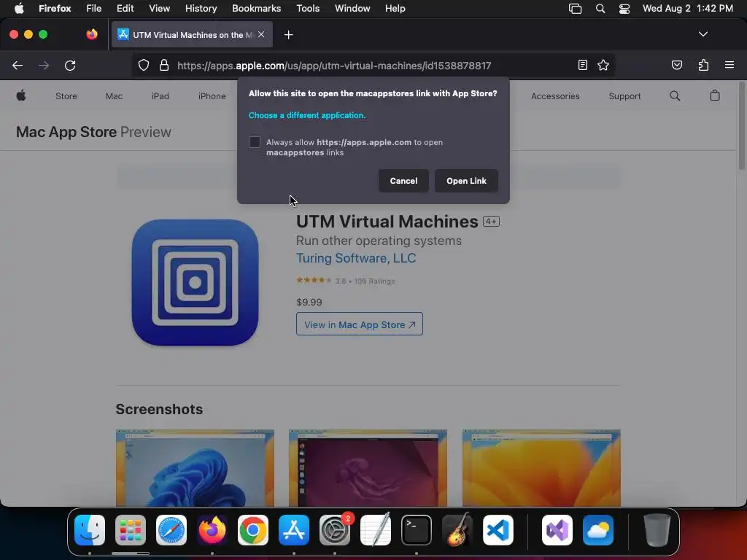This screenshot has width=747, height=560.
Task: Open the macOS Ventura orange screenshot thumbnail
Action: click(x=541, y=467)
